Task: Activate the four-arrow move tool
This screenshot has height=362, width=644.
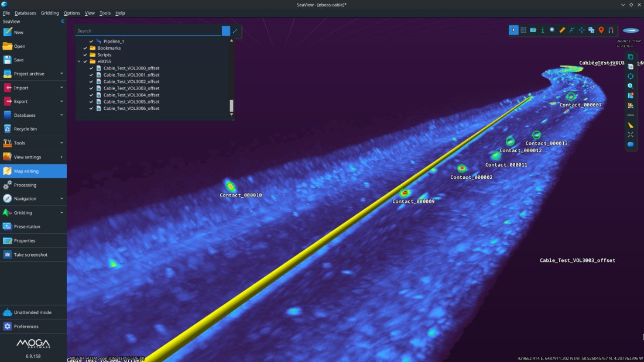Action: [581, 30]
